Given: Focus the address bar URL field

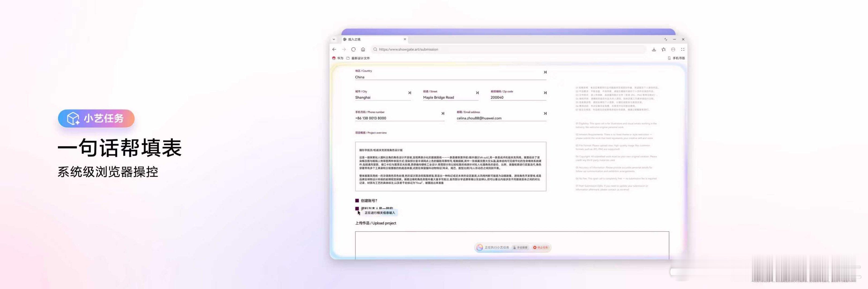Looking at the screenshot, I should (x=508, y=50).
